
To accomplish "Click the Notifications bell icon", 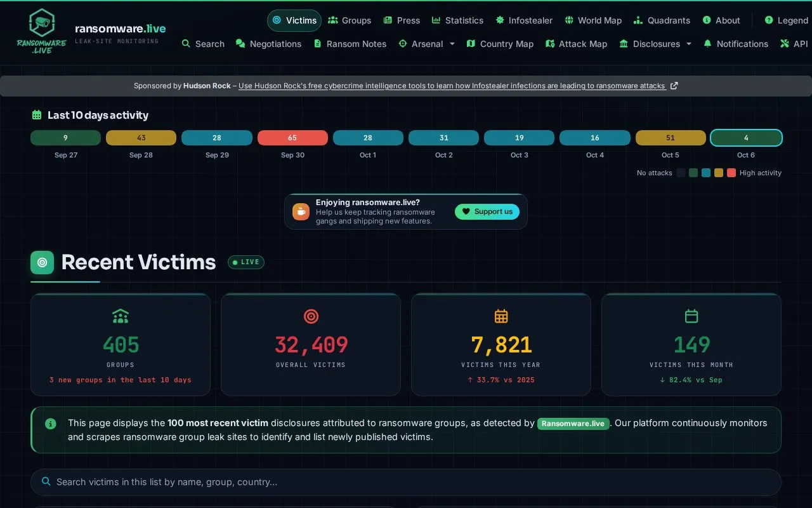I will 707,44.
